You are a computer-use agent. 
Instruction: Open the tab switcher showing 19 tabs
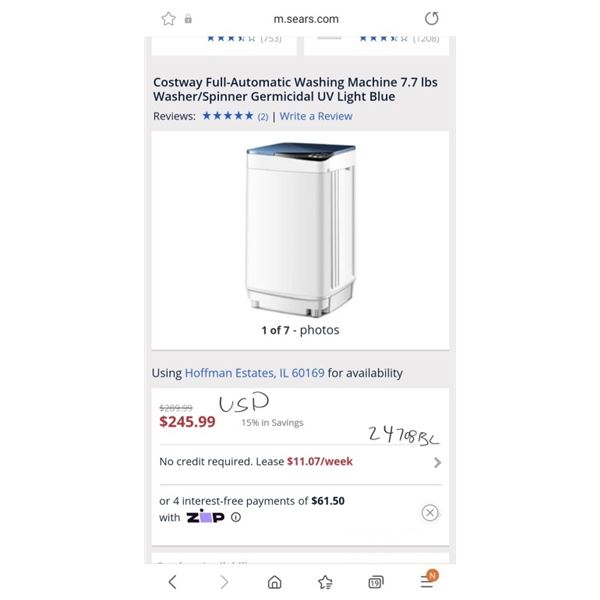pos(376,582)
